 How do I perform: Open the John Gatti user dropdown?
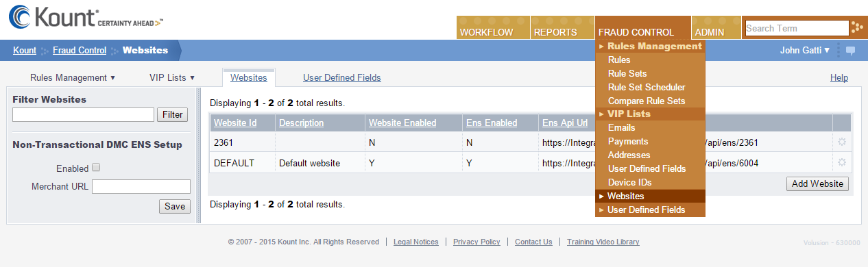[x=805, y=50]
